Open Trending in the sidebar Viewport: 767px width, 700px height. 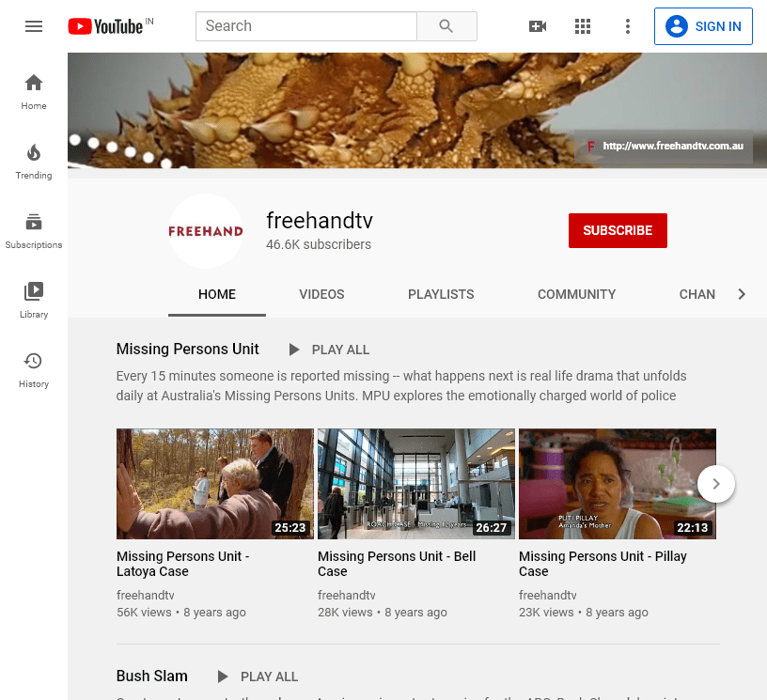click(x=34, y=162)
